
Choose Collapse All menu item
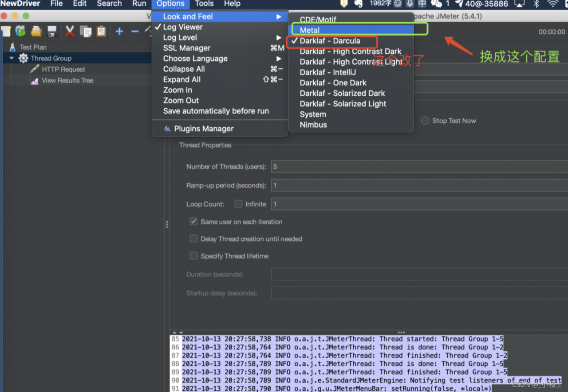220,69
